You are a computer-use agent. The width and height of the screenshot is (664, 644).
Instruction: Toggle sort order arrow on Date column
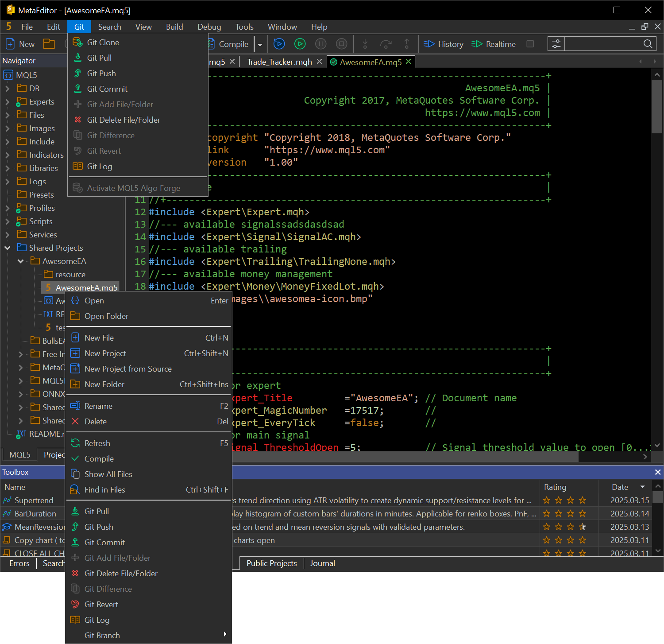(x=642, y=487)
